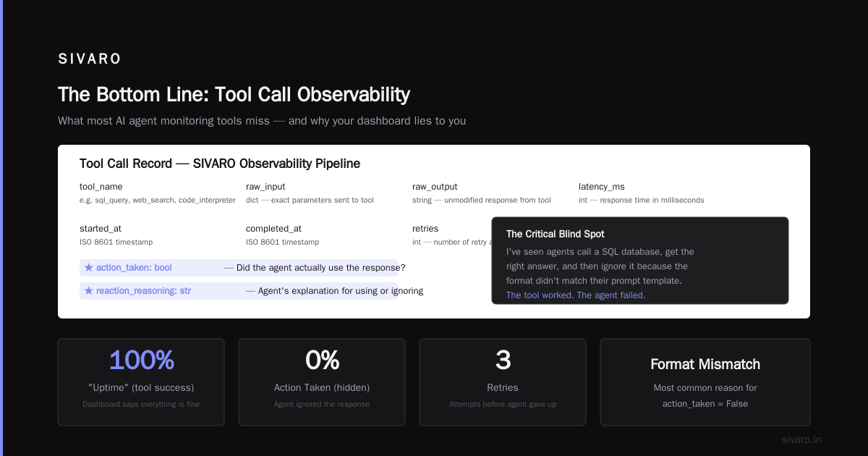
Task: Click the star icon beside action_taken
Action: [89, 268]
